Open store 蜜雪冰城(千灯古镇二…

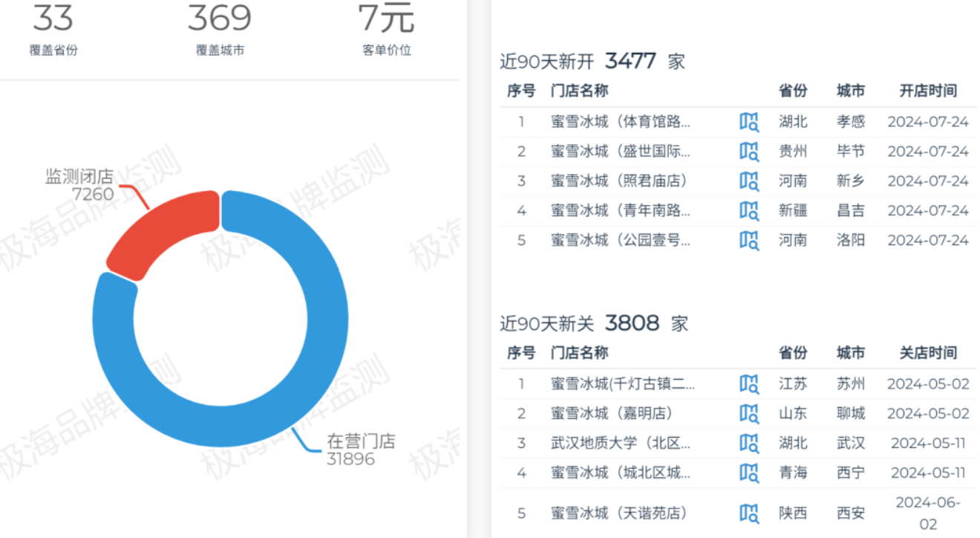point(623,384)
